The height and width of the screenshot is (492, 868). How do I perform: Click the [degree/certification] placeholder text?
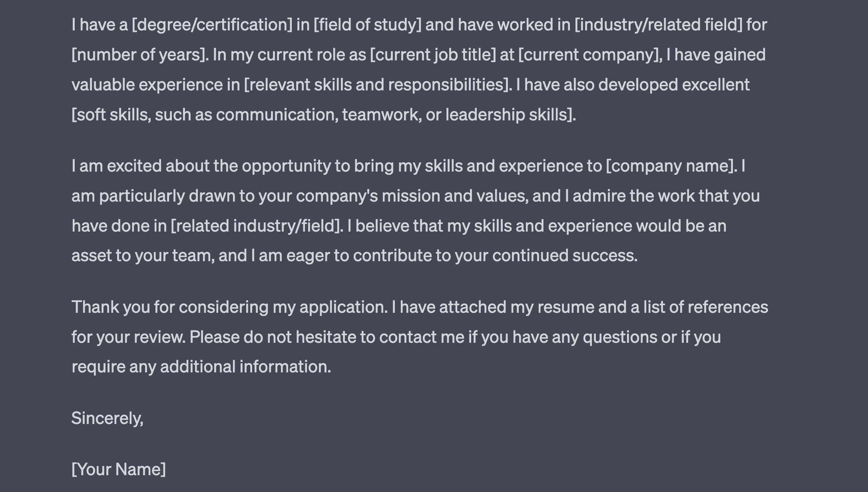[x=212, y=25]
